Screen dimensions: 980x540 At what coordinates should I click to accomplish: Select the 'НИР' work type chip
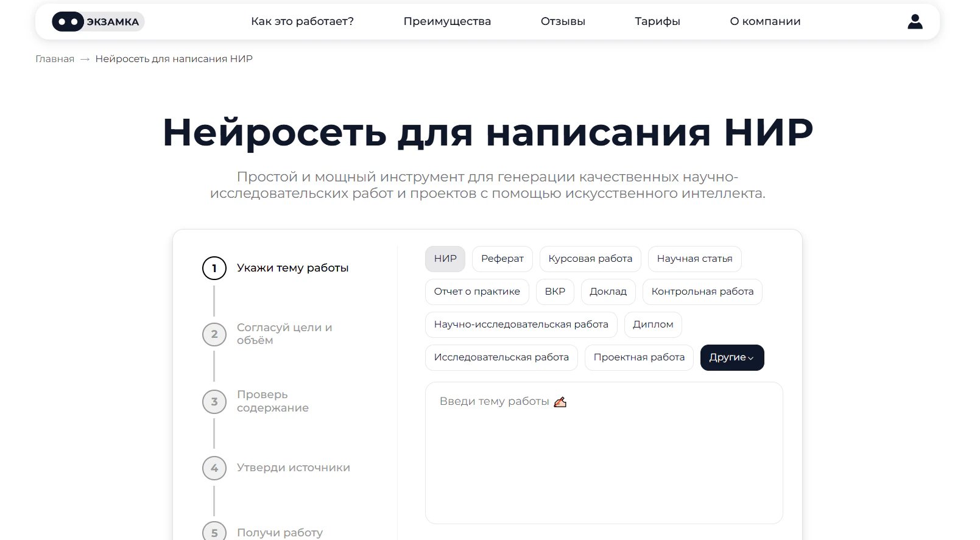[445, 259]
